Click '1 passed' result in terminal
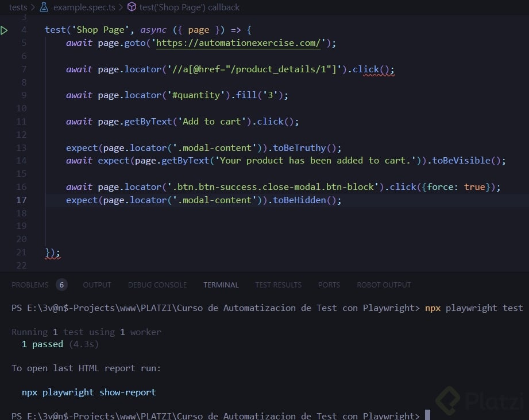Screen dimensions: 529x420 [x=43, y=344]
